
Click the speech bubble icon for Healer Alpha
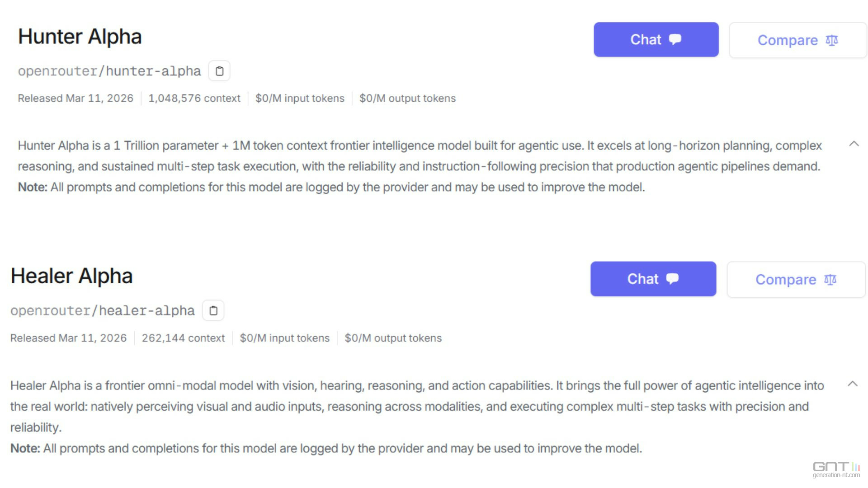pyautogui.click(x=672, y=279)
